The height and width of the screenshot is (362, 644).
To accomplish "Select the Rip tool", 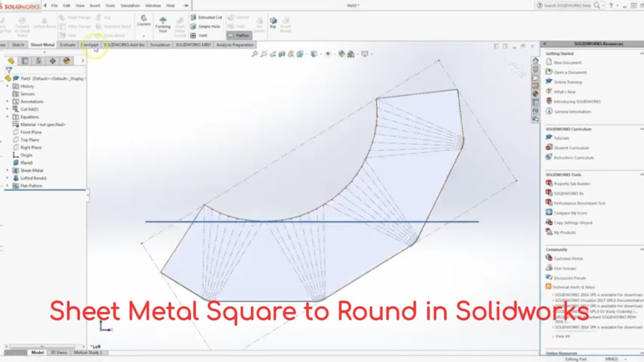I will (x=273, y=23).
